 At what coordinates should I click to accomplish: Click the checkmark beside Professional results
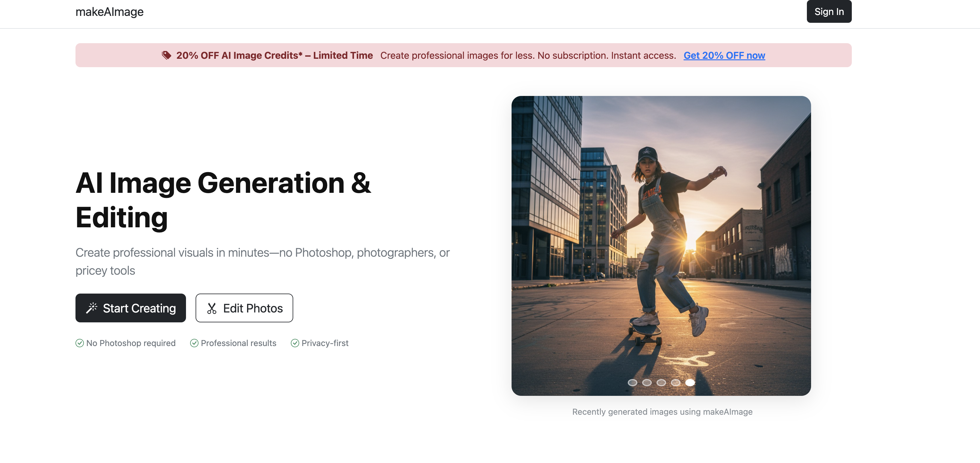point(194,343)
